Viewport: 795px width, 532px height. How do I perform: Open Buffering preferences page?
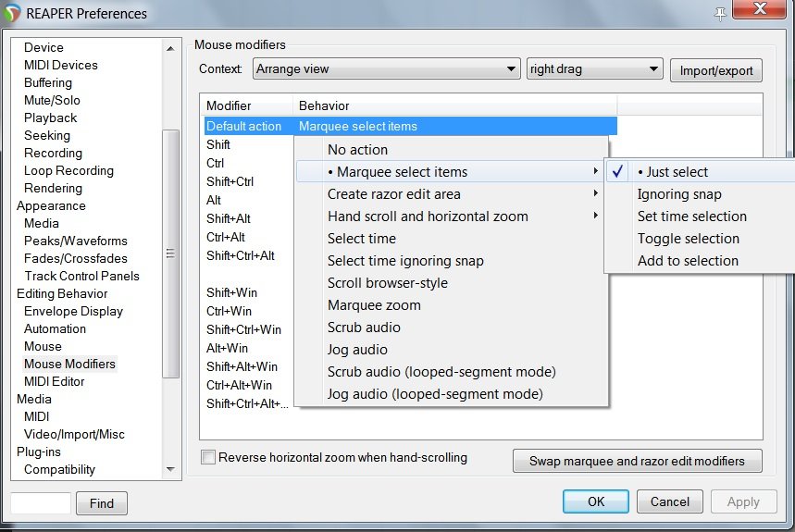[48, 82]
